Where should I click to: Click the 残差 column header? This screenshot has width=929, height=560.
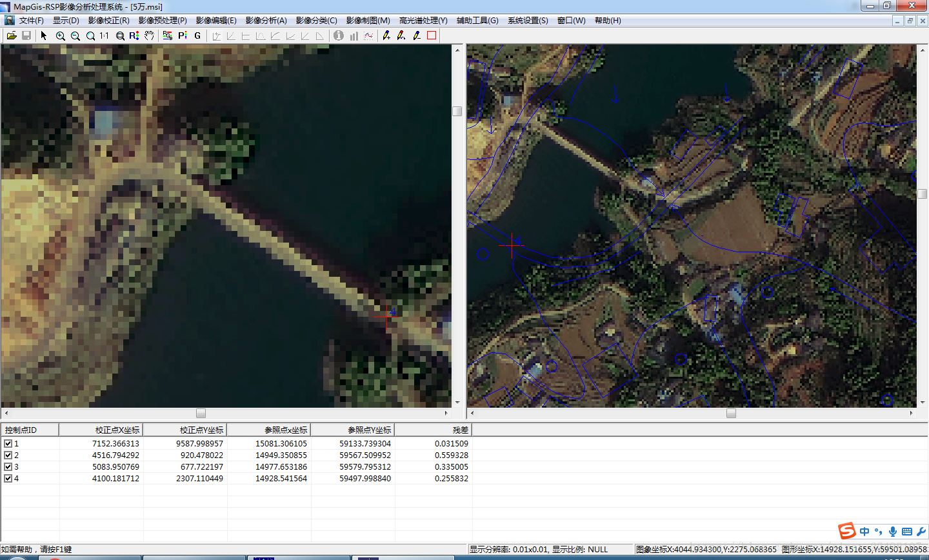coord(433,430)
